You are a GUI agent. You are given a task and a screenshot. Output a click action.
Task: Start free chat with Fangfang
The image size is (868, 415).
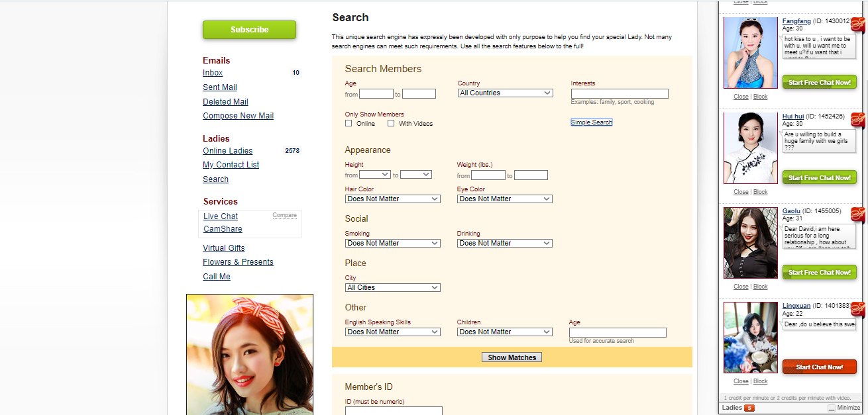[x=819, y=82]
